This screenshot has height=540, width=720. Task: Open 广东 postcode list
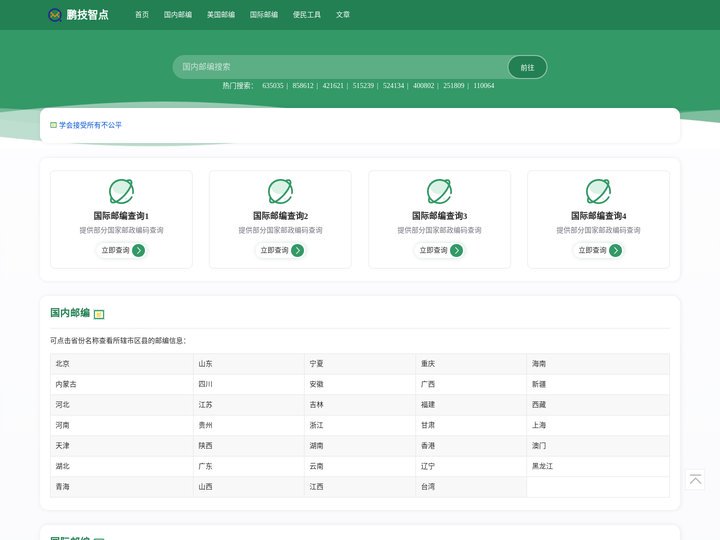click(205, 466)
